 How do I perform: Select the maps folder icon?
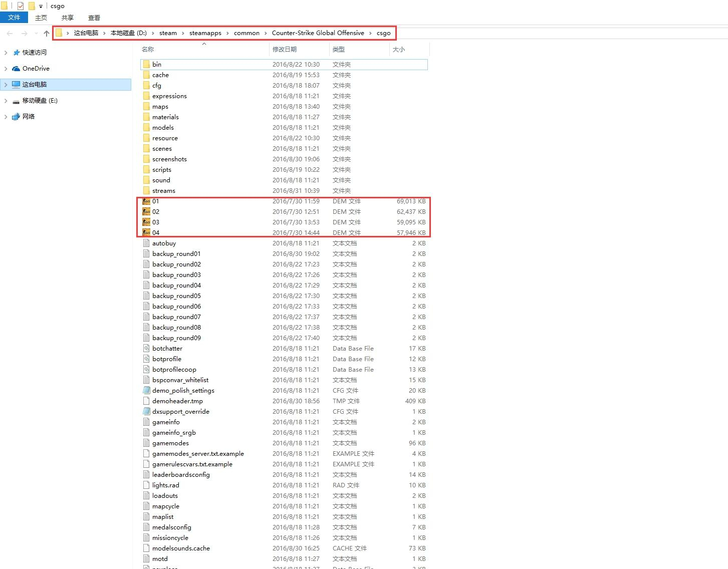(146, 106)
